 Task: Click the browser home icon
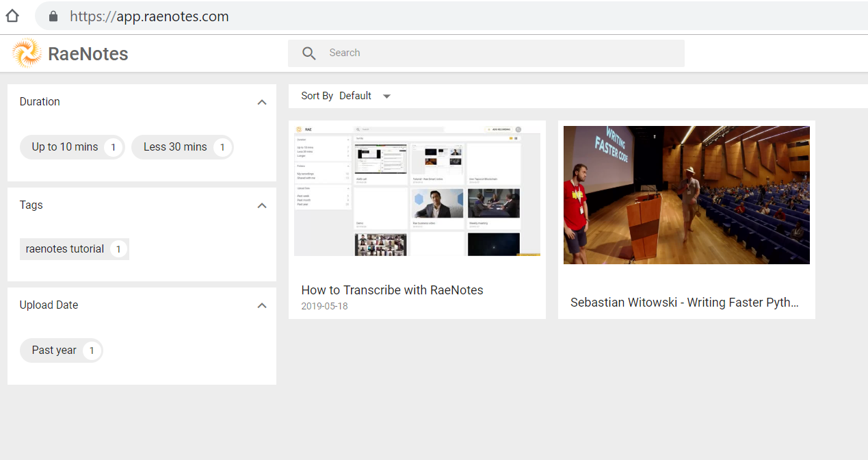tap(12, 16)
